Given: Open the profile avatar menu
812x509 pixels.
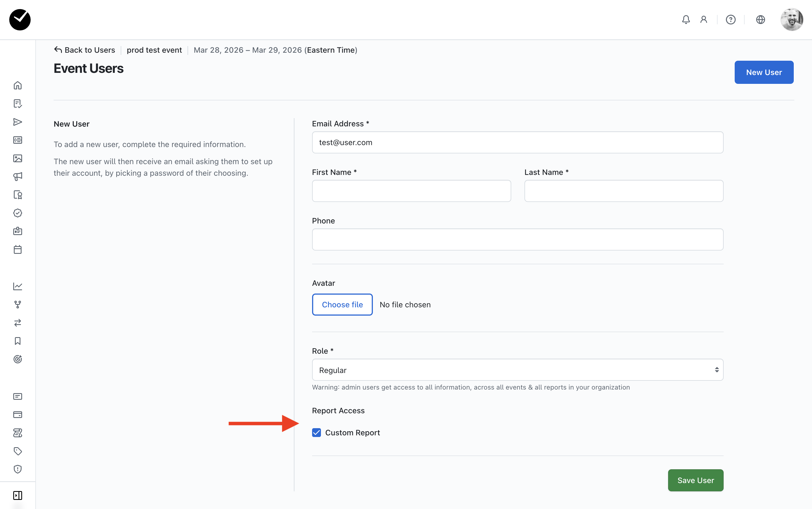Looking at the screenshot, I should click(x=792, y=20).
